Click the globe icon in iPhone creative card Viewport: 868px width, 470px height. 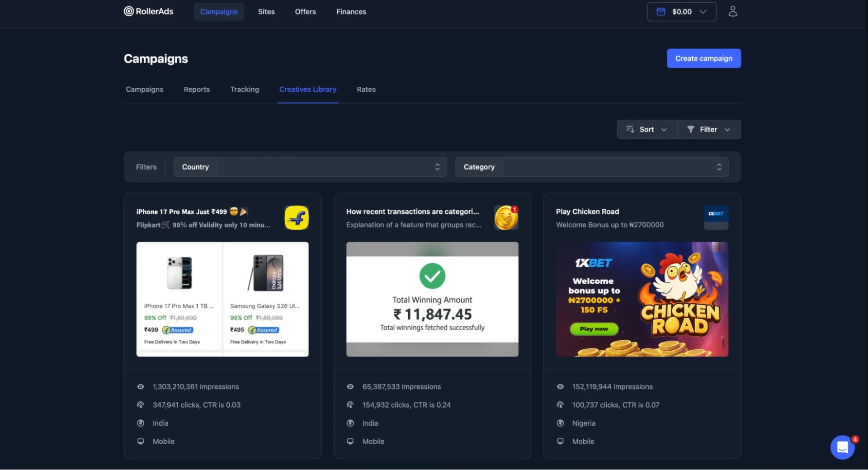[141, 423]
